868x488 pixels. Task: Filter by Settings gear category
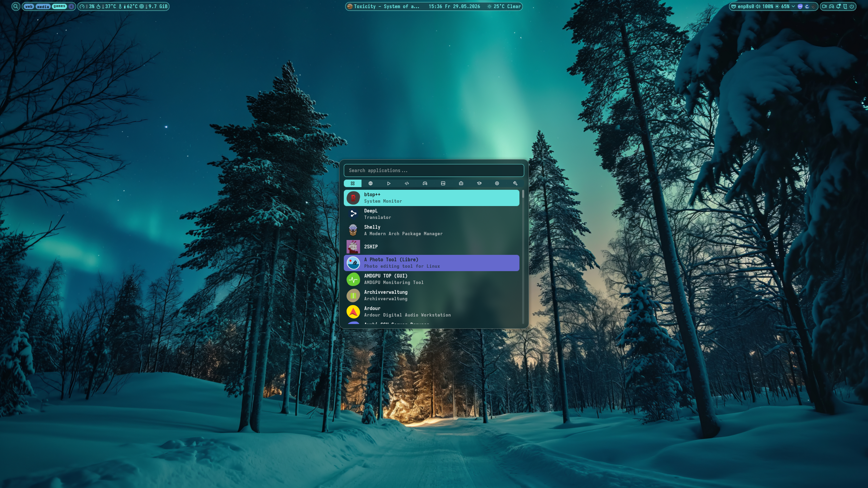497,183
